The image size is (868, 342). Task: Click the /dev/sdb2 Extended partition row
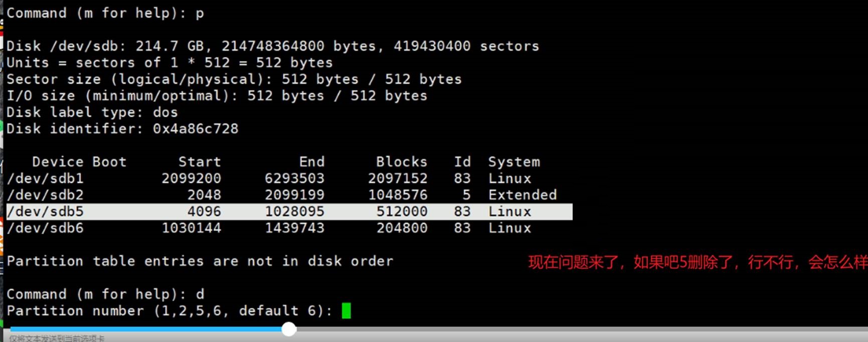click(x=281, y=195)
